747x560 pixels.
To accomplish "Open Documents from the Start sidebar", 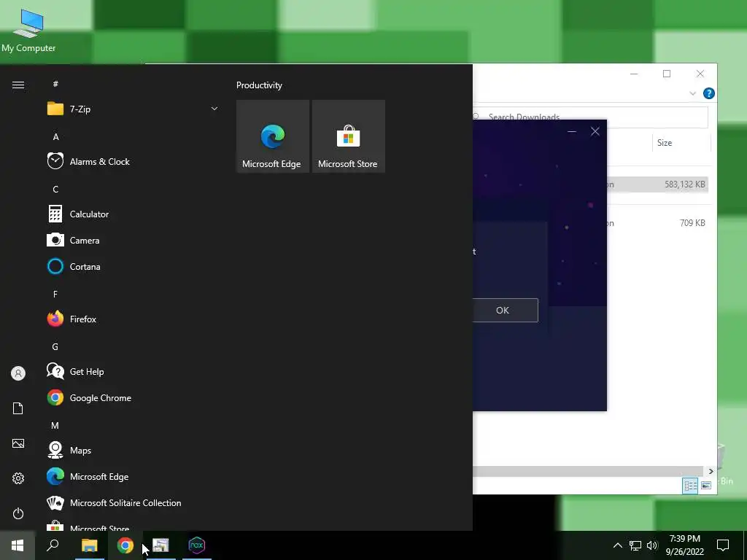I will coord(18,408).
